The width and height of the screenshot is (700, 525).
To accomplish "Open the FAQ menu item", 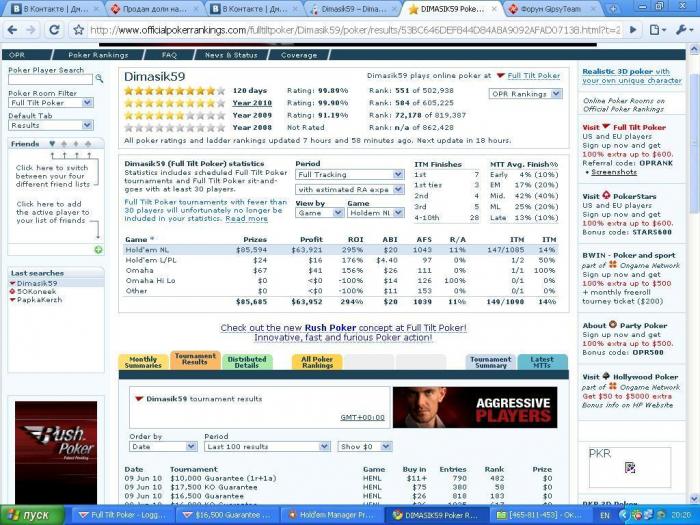I will tap(169, 55).
